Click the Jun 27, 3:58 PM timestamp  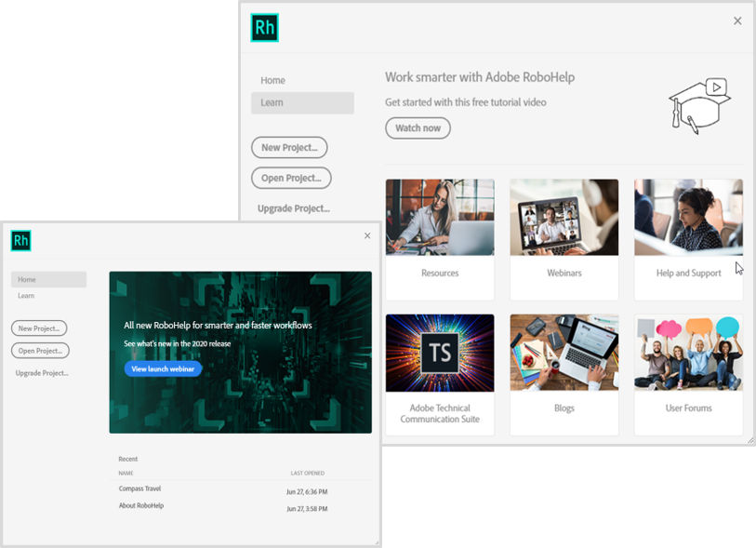point(307,509)
